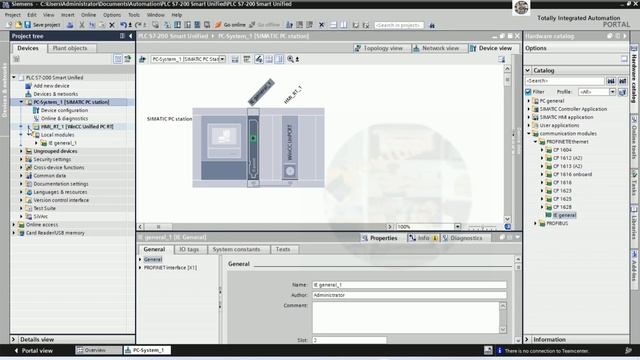The image size is (640, 360).
Task: Click the Author field
Action: tap(409, 295)
